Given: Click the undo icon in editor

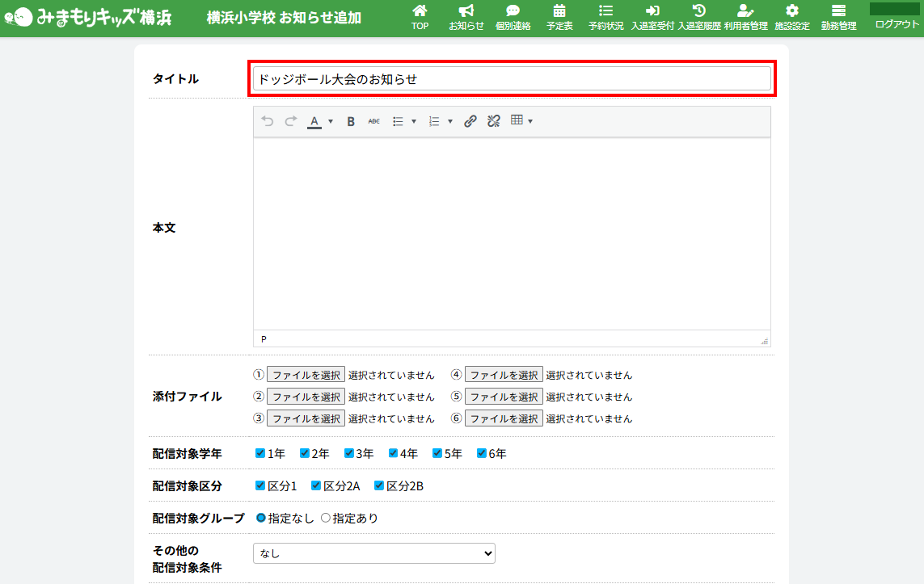Looking at the screenshot, I should tap(268, 121).
